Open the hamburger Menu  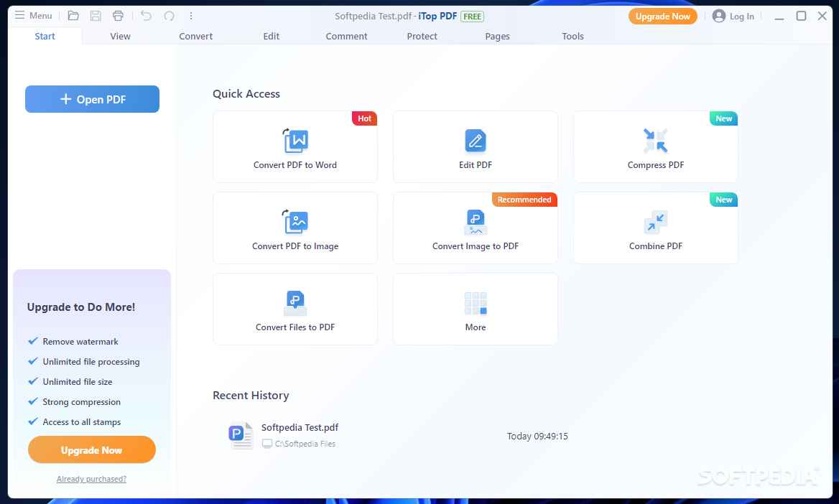(33, 16)
